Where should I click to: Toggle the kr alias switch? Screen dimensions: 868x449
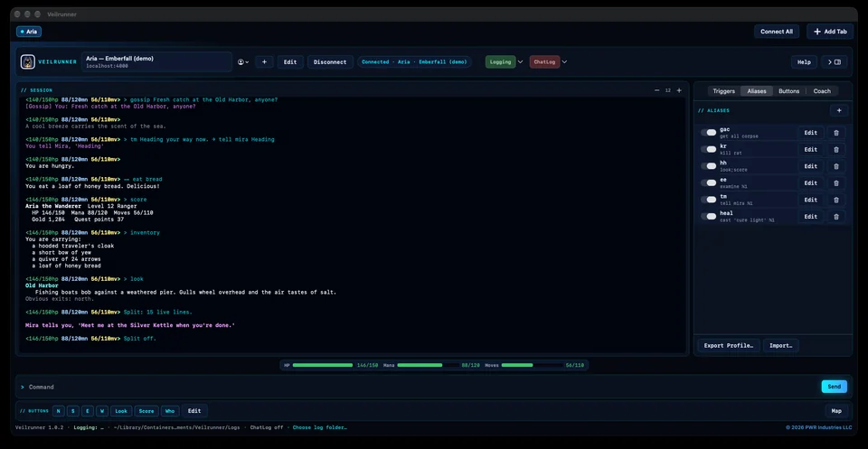(x=708, y=149)
